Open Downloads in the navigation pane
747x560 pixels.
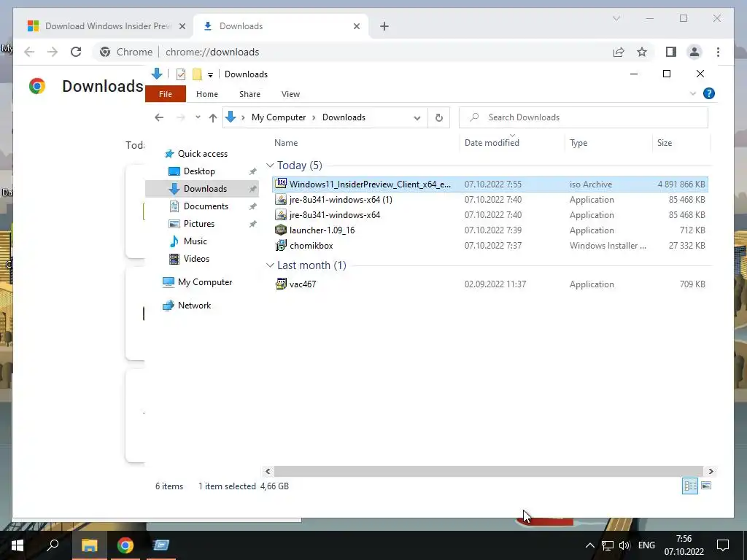coord(205,189)
